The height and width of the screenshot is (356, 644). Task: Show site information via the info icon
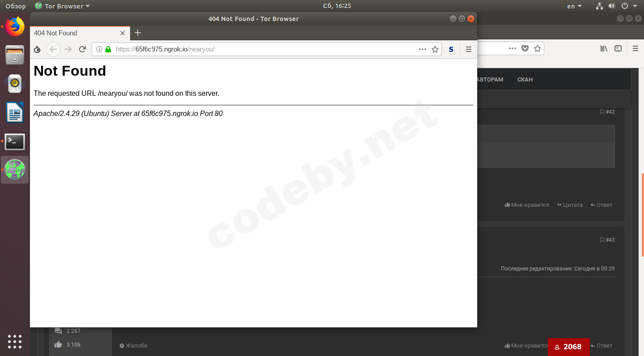point(99,49)
